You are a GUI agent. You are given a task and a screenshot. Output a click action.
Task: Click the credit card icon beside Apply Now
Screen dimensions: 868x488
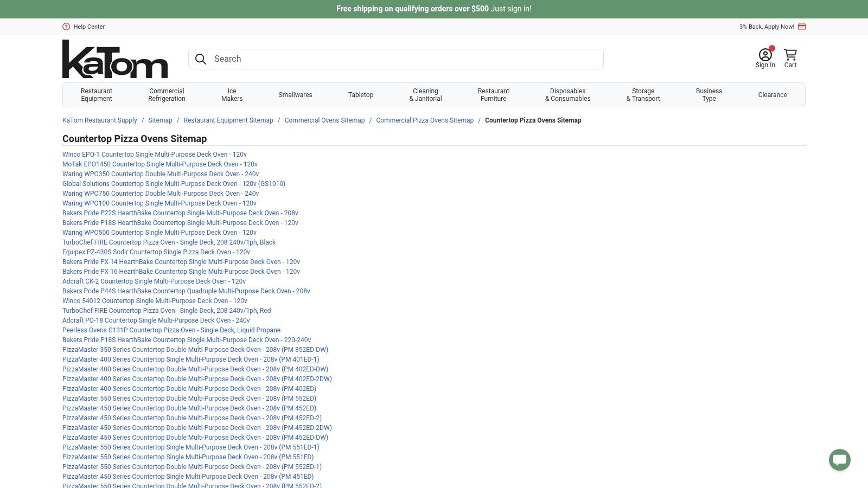(802, 27)
